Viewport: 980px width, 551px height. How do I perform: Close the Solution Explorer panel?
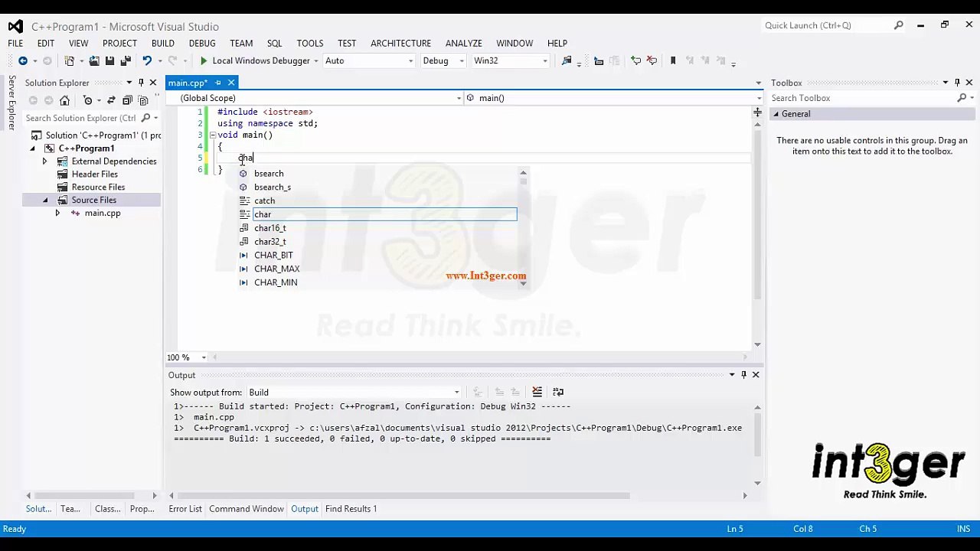152,83
